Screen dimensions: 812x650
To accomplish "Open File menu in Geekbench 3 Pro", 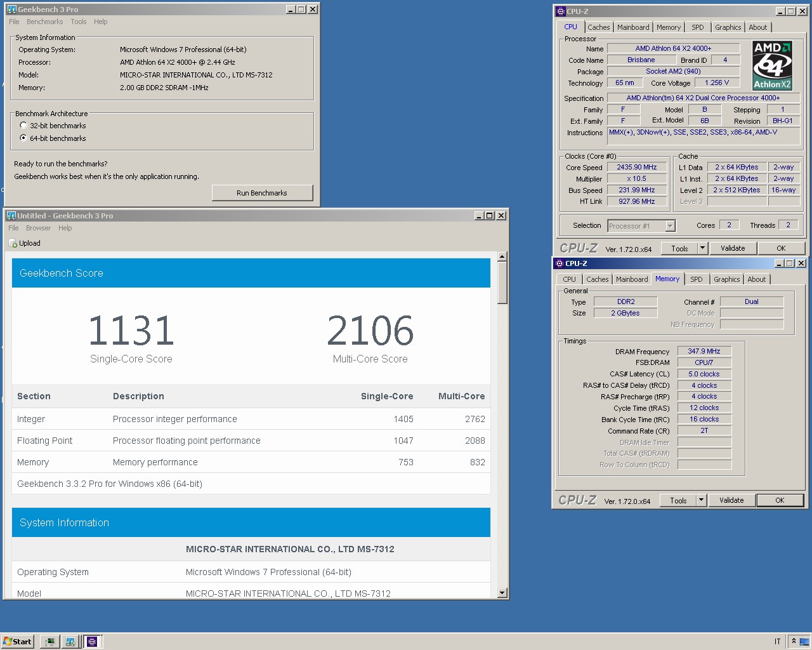I will [14, 22].
